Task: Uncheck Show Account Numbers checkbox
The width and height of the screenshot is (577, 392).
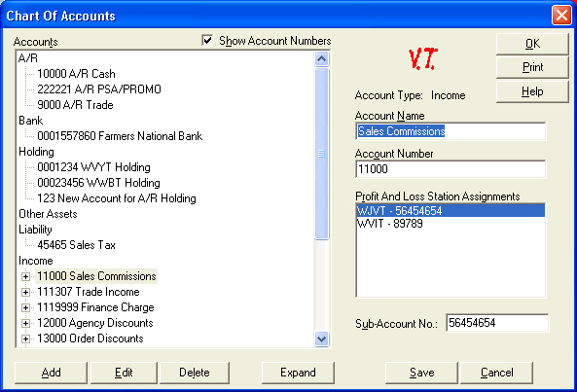Action: pos(207,40)
